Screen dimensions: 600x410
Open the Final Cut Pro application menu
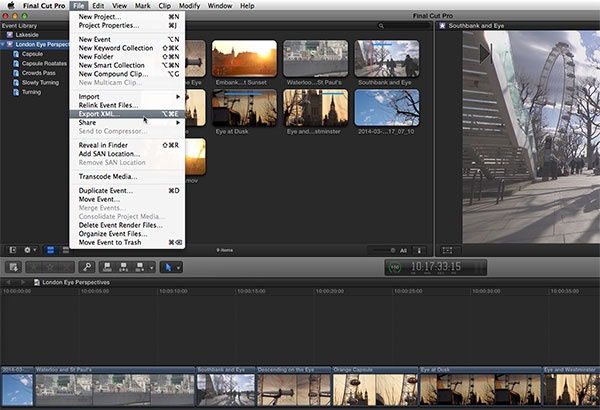point(44,5)
